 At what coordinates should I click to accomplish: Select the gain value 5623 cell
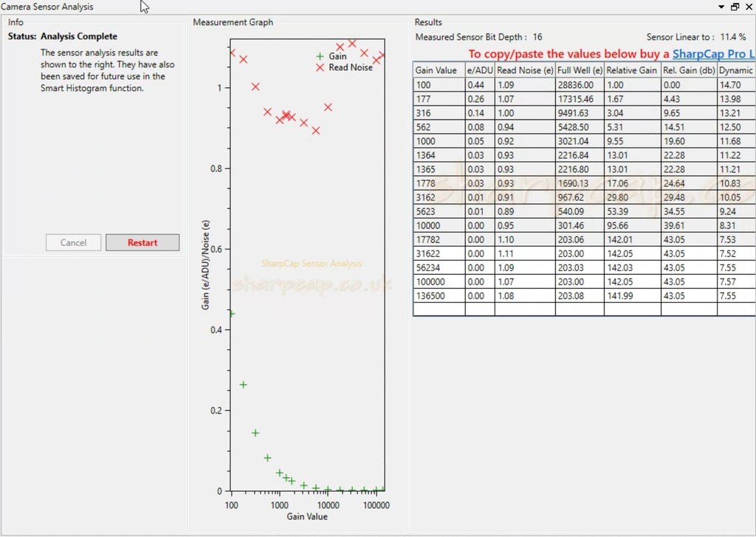(439, 211)
